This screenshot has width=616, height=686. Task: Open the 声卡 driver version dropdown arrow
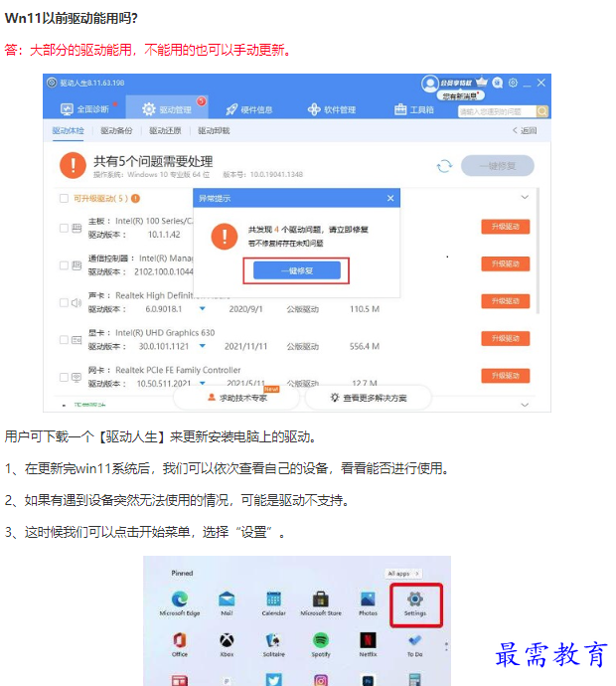[x=203, y=309]
